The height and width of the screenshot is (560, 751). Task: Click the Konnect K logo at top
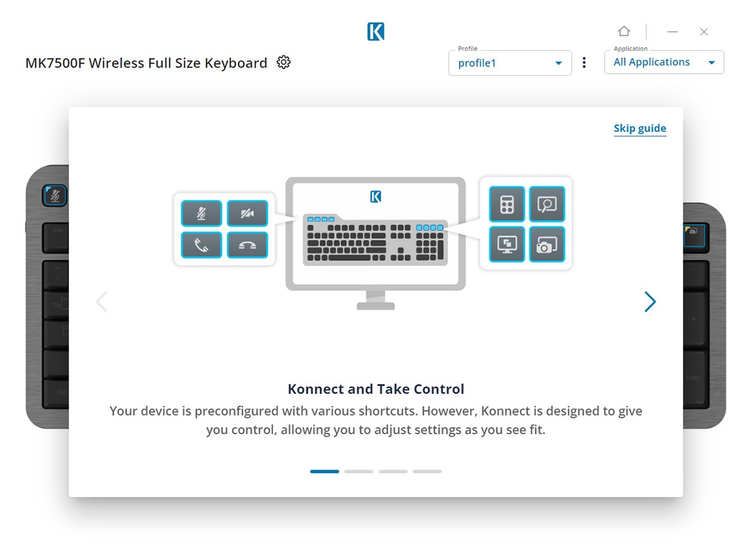[x=375, y=32]
